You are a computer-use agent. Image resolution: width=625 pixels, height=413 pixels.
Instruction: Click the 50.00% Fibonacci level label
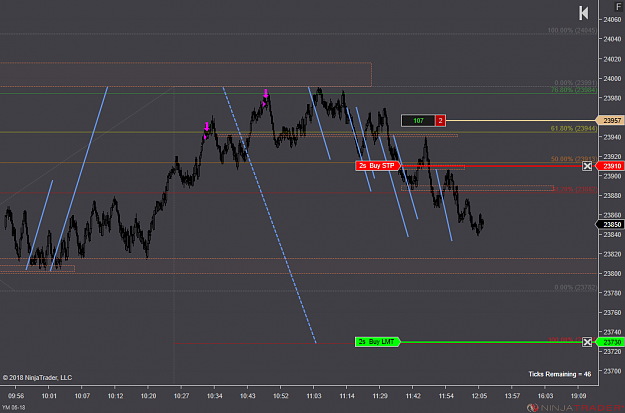(x=574, y=159)
